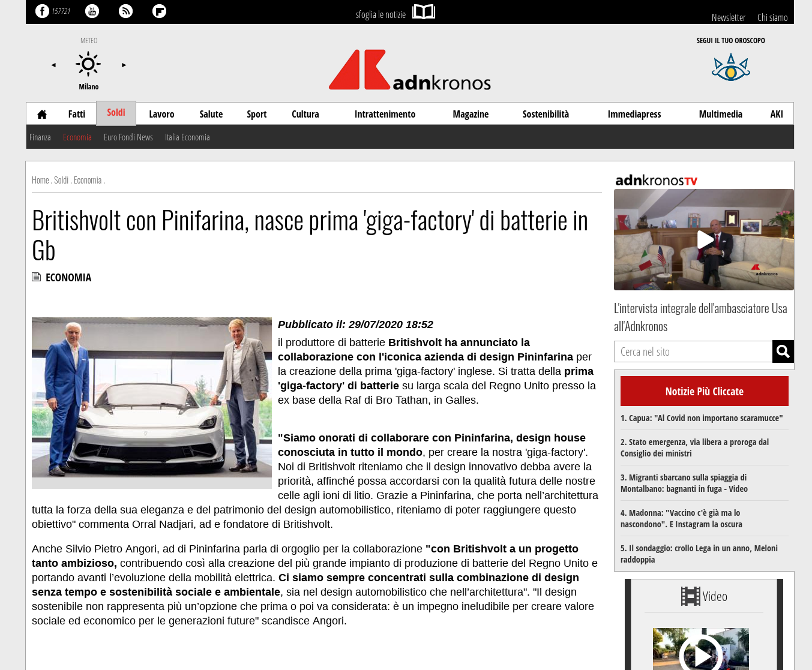This screenshot has height=670, width=812.
Task: Click the Milano city label
Action: [x=89, y=87]
